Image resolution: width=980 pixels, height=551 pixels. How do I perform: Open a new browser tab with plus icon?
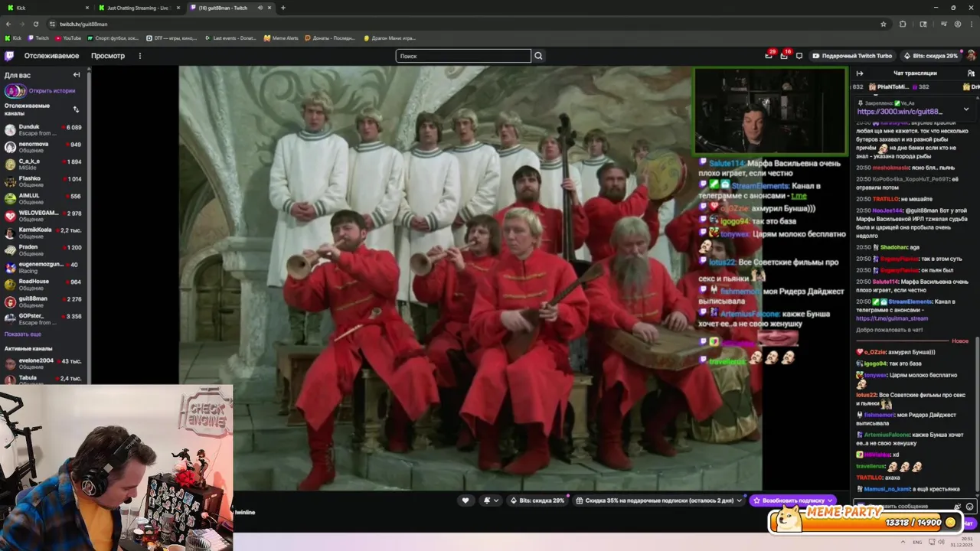tap(283, 8)
